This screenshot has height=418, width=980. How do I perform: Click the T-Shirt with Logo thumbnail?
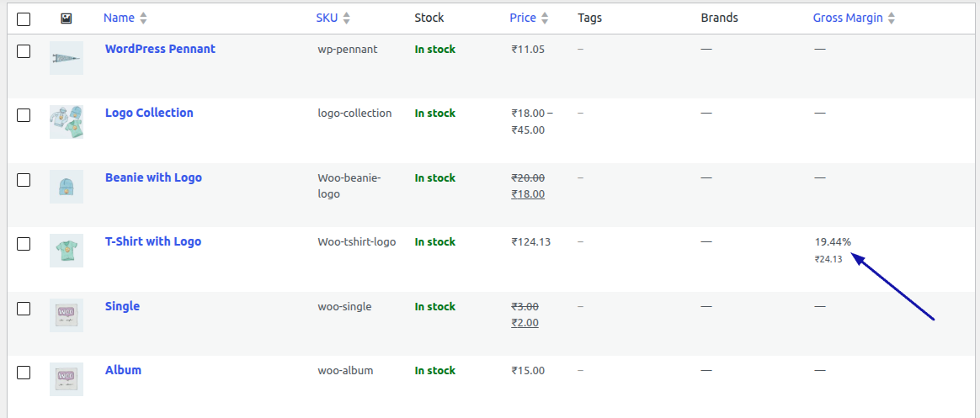(67, 251)
